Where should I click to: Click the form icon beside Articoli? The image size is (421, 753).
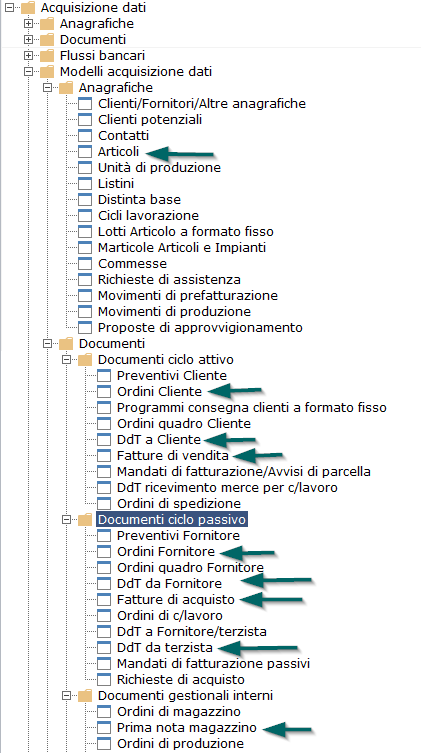(84, 152)
